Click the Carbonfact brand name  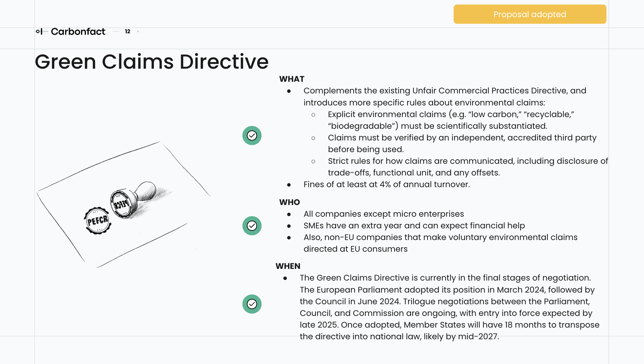(x=78, y=32)
